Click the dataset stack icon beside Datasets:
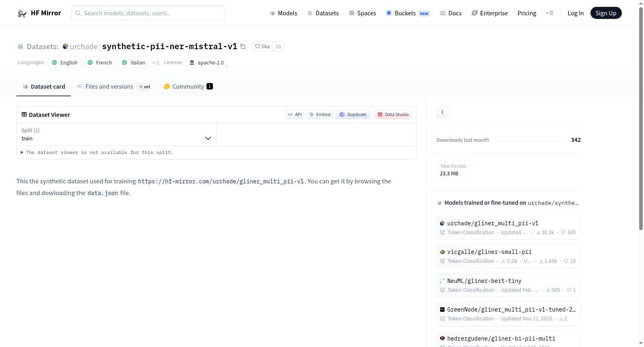 [21, 47]
